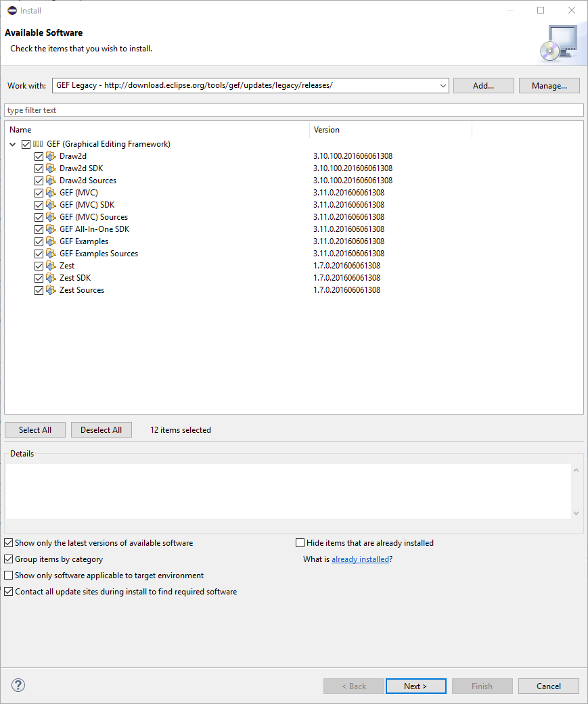
Task: Click the Details scrollbar up arrow
Action: pos(576,470)
